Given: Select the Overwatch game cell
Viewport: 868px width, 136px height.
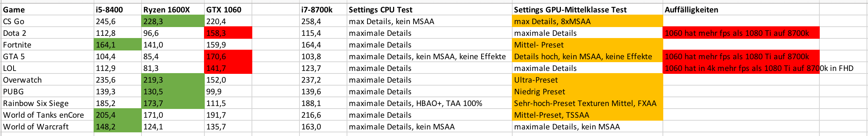Looking at the screenshot, I should point(48,80).
